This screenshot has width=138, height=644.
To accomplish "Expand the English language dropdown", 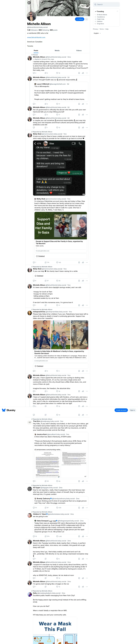I will (97, 33).
